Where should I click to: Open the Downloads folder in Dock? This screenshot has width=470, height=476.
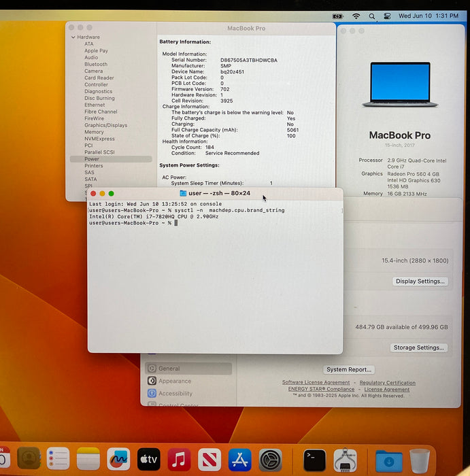[x=389, y=461]
